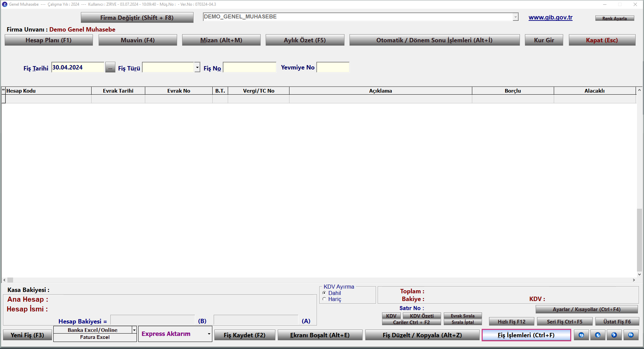
Task: Select the Dahil KDV radio option
Action: [x=324, y=293]
